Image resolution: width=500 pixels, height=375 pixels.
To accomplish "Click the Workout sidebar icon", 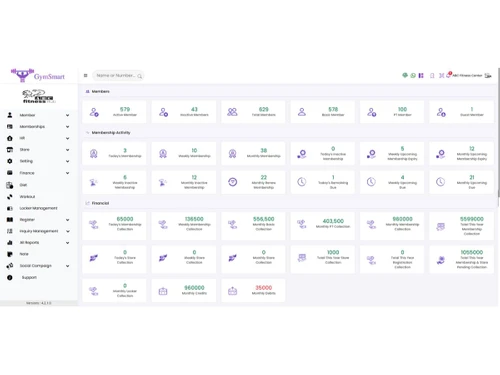I will point(10,197).
